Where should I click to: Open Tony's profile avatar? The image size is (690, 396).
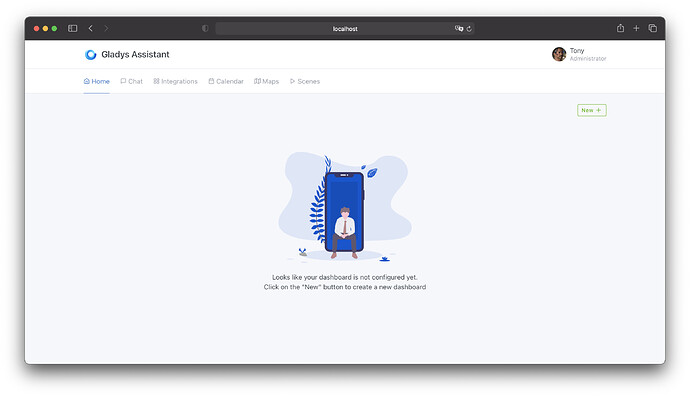pyautogui.click(x=559, y=54)
